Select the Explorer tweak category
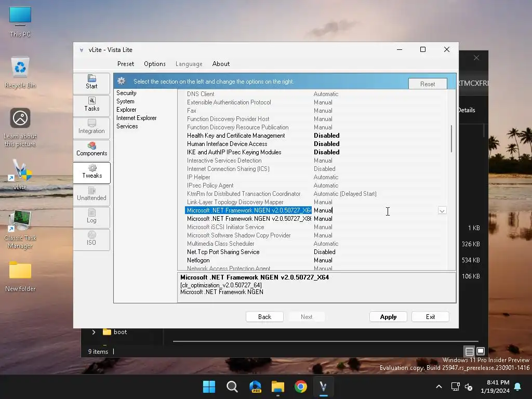 coord(126,110)
